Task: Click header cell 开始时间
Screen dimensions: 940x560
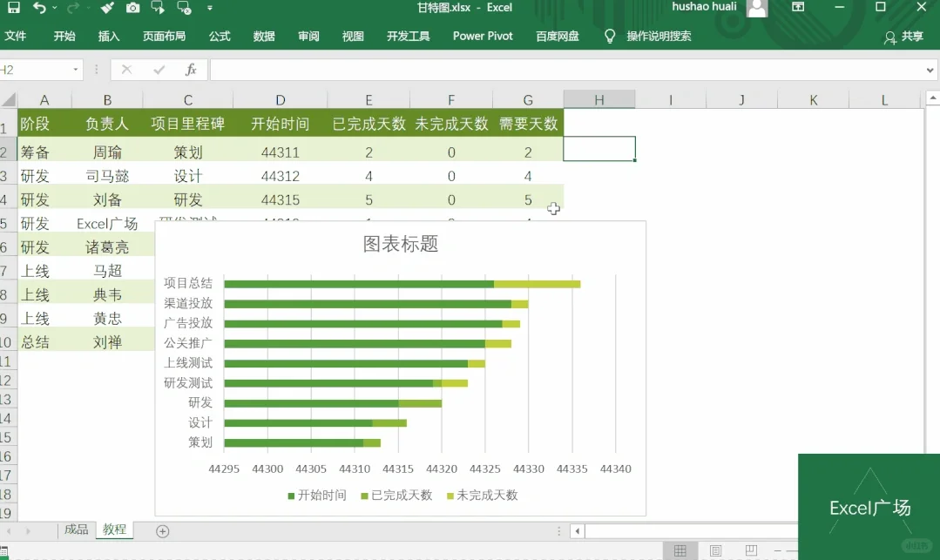Action: coord(280,124)
